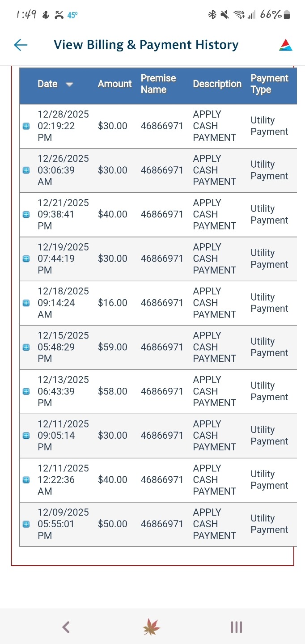Expand the 12/28/2025 02:19:22 PM payment row
This screenshot has width=305, height=644.
click(x=26, y=126)
